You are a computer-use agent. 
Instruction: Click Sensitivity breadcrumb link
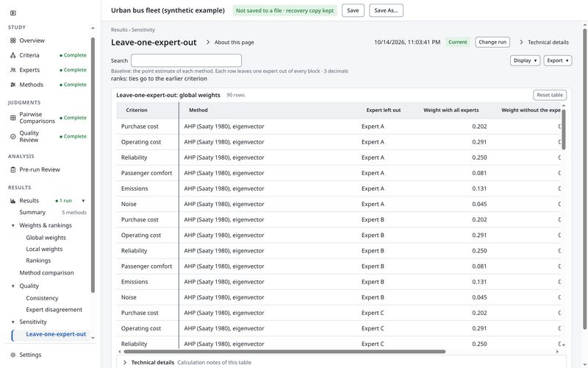[x=143, y=29]
